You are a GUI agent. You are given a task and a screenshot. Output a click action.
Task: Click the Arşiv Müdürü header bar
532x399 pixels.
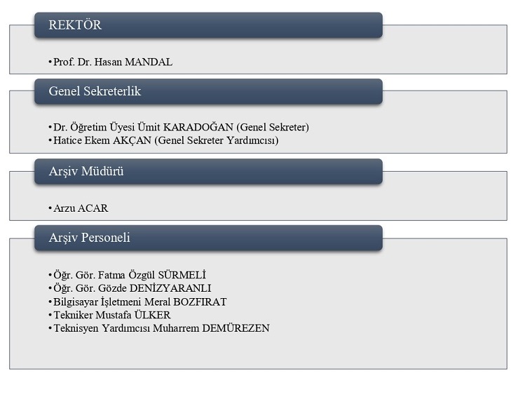tap(208, 172)
